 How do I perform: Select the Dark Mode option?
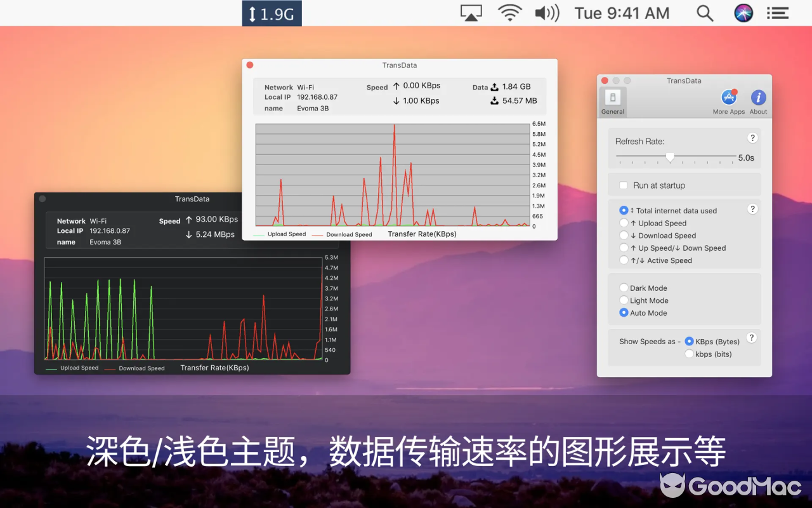coord(624,287)
